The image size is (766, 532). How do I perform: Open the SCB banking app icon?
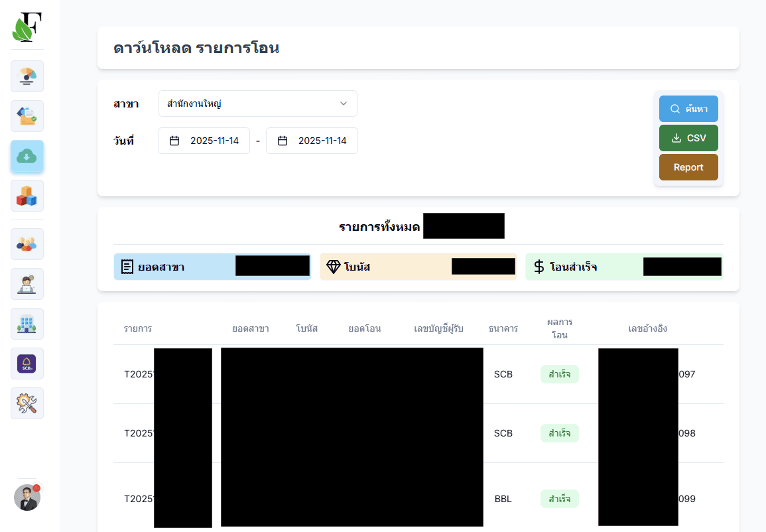pos(27,364)
